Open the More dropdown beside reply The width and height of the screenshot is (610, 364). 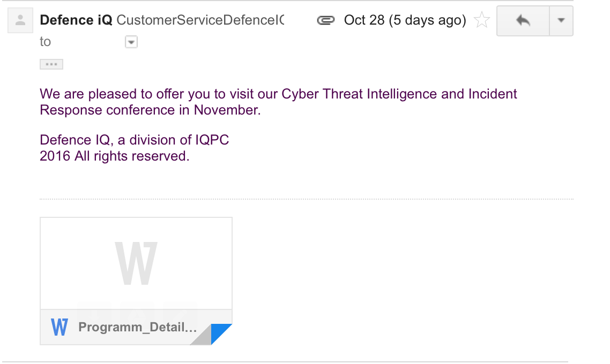[561, 21]
